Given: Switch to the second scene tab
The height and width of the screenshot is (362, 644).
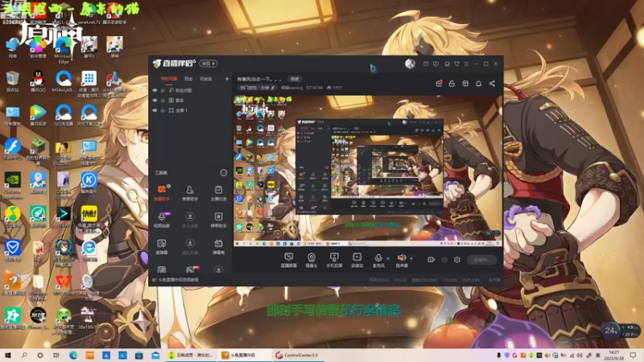Looking at the screenshot, I should pos(188,79).
